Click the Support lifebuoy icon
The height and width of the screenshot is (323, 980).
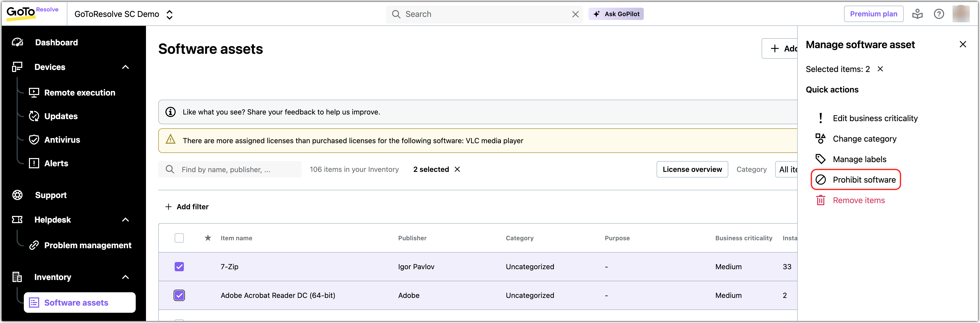click(x=17, y=195)
